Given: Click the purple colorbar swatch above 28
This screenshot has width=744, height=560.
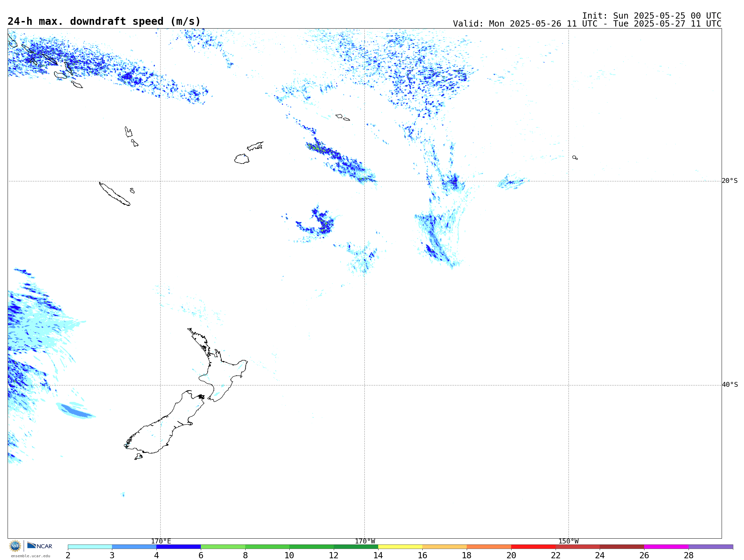Looking at the screenshot, I should coord(711,547).
